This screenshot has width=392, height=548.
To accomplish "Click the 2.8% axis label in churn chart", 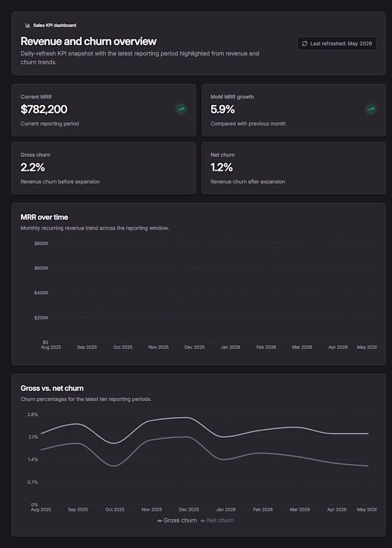I will point(32,415).
